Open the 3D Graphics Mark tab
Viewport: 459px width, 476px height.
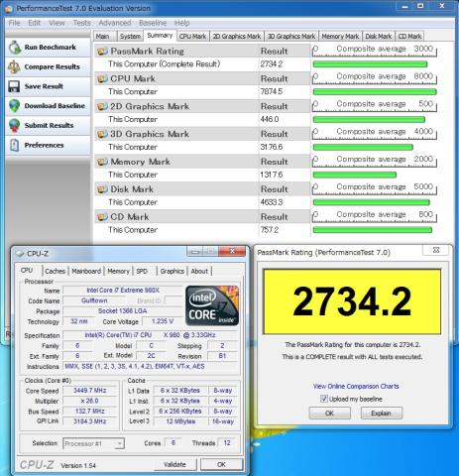point(291,37)
